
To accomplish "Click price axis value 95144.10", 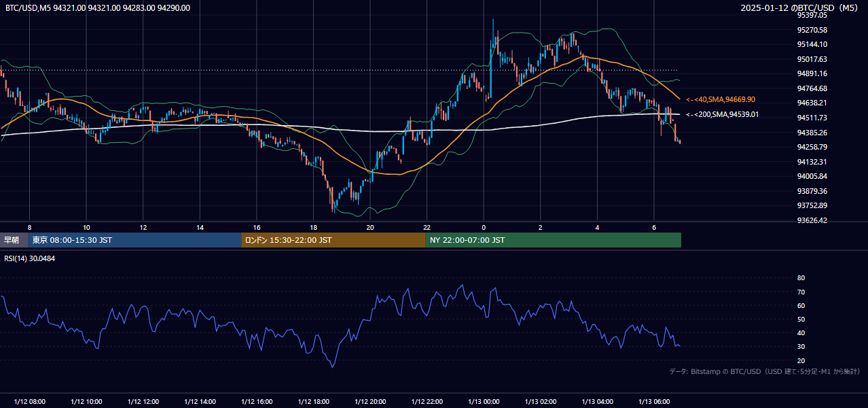I will [812, 44].
